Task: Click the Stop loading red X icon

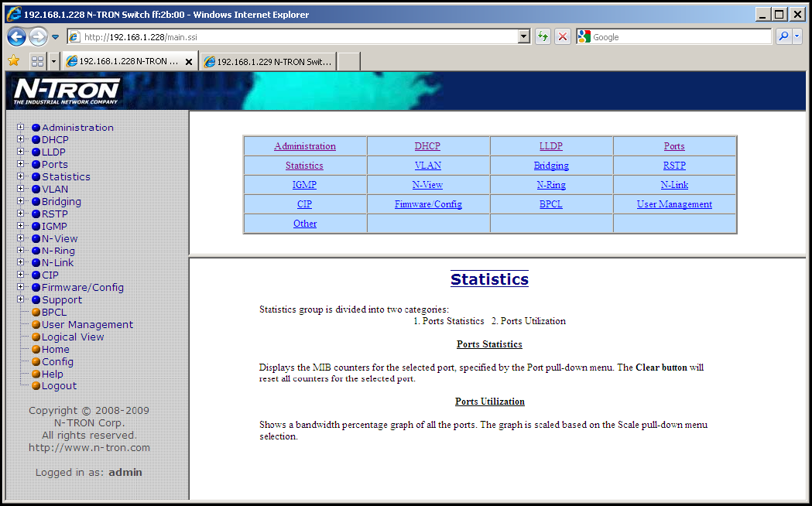Action: pyautogui.click(x=563, y=36)
